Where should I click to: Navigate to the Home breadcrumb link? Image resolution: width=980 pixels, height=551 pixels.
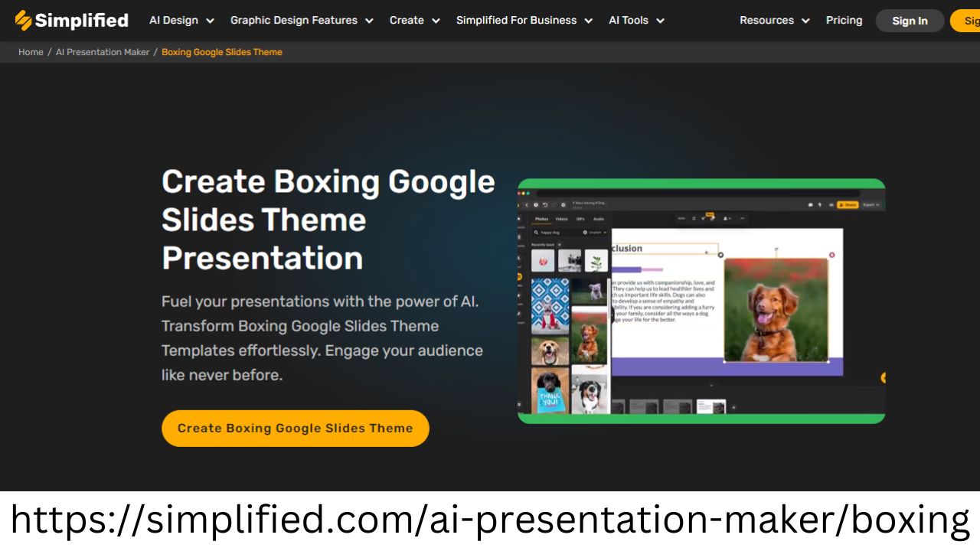[x=31, y=52]
